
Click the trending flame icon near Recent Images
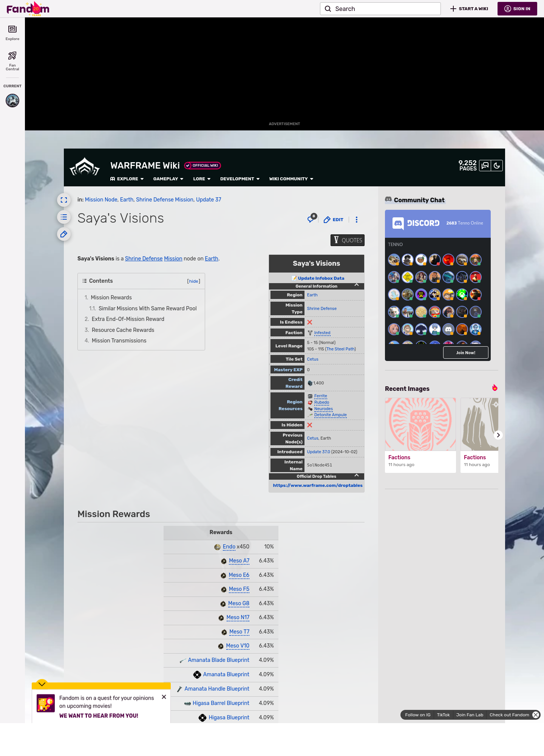tap(495, 388)
